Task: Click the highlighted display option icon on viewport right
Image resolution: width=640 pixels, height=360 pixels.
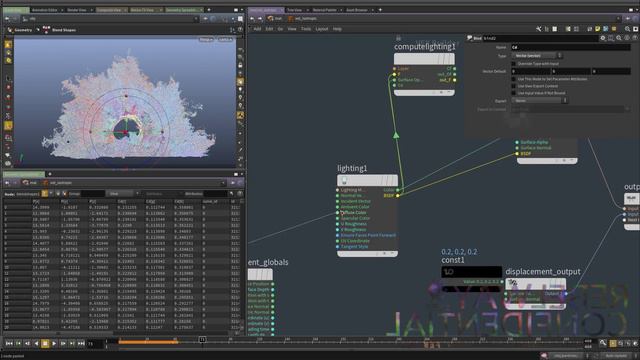Action: tap(240, 82)
